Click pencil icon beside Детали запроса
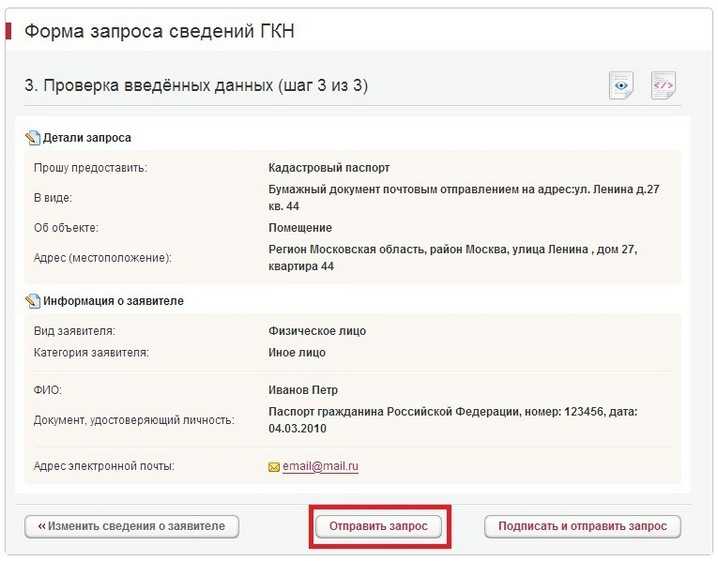718x561 pixels. (33, 138)
